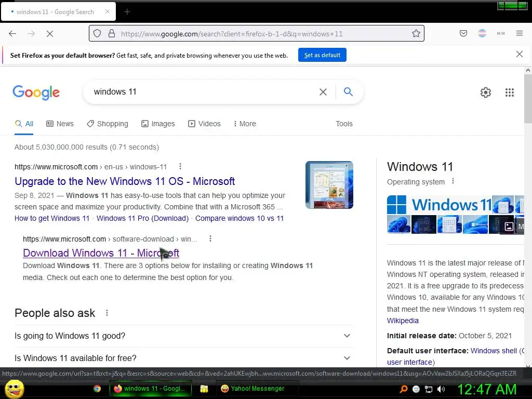Viewport: 532px width, 399px height.
Task: Click Windows 11 logo image in knowledge panel
Action: coord(440,205)
